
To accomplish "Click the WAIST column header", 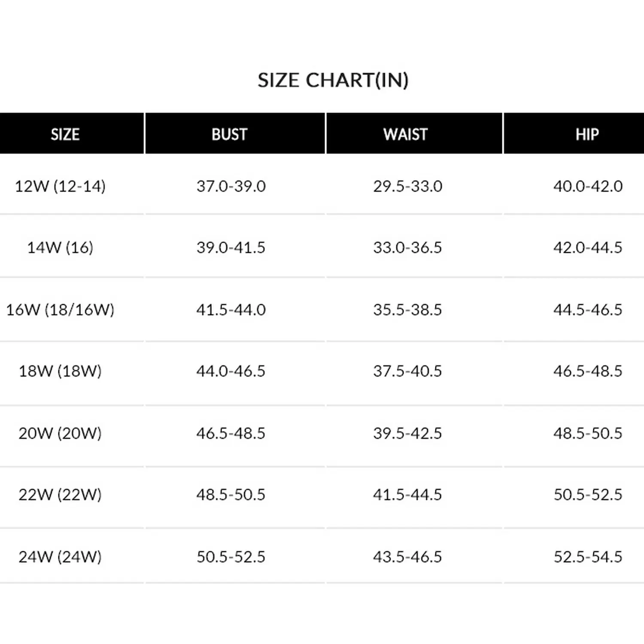I will coord(406,134).
